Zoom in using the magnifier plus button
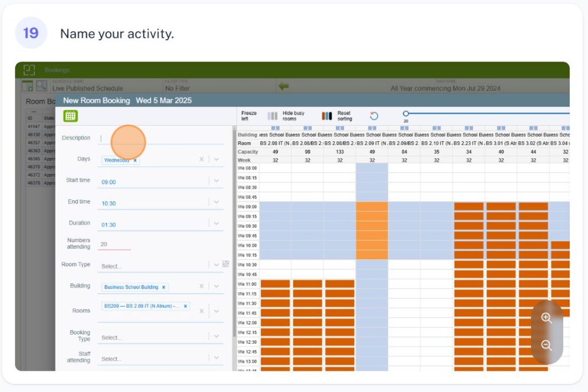The width and height of the screenshot is (588, 392). [x=546, y=318]
